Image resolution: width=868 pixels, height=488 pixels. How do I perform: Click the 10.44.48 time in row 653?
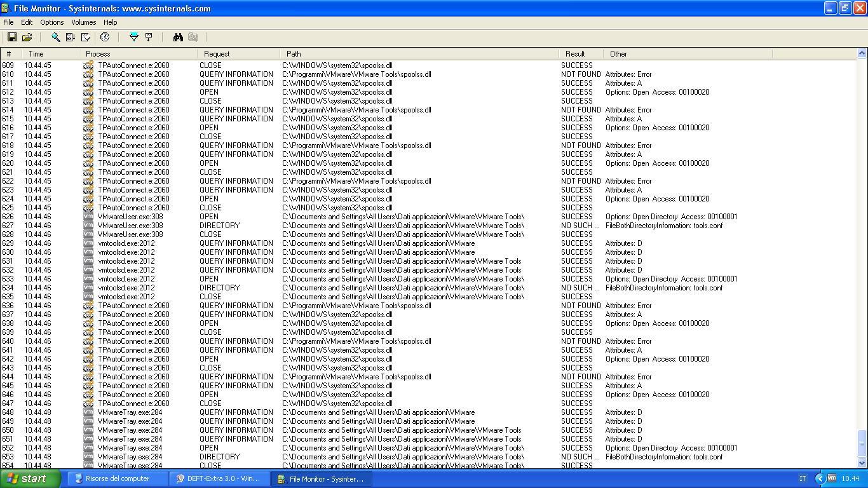click(37, 457)
